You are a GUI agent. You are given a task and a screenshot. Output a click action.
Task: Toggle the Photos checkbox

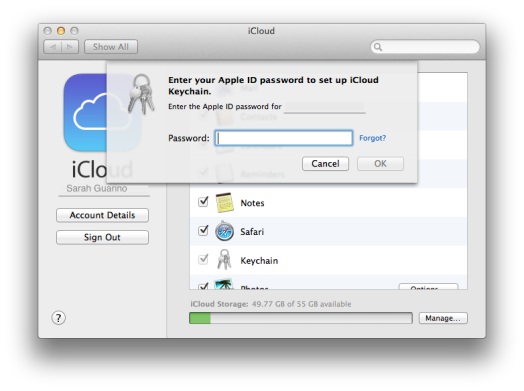click(x=203, y=286)
